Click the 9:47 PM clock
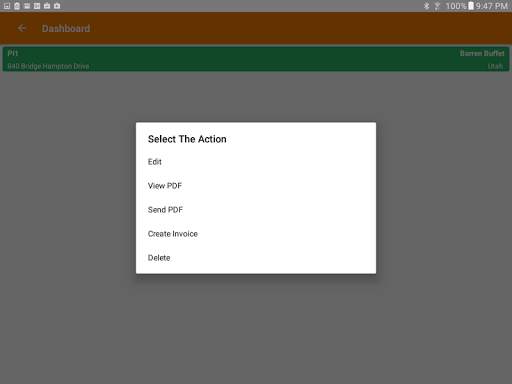The height and width of the screenshot is (384, 512). click(491, 6)
